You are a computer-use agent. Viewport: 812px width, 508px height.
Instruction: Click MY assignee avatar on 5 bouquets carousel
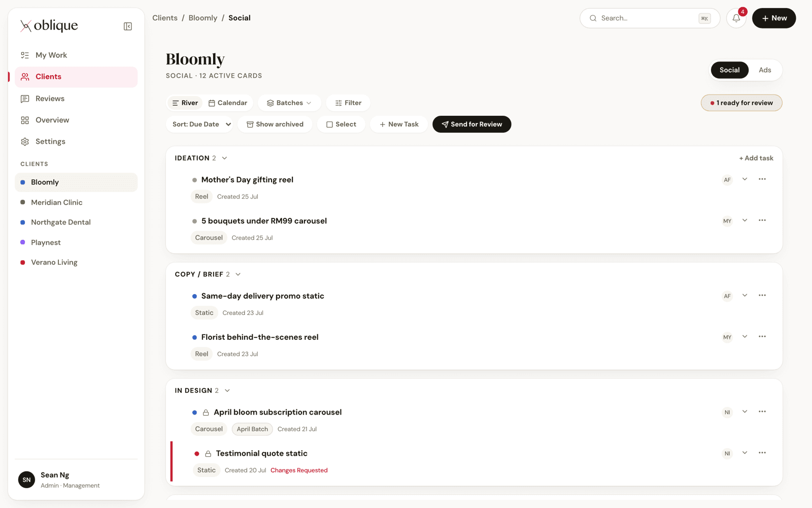727,221
